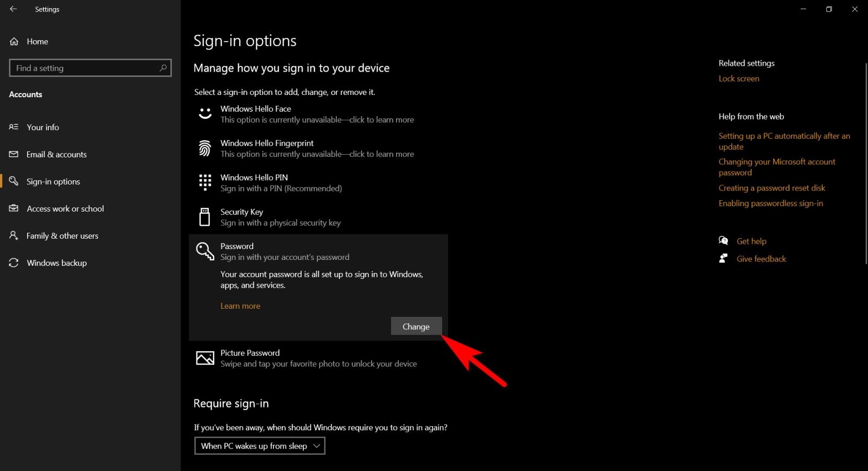Click the Security Key USB icon
Image resolution: width=868 pixels, height=471 pixels.
[205, 217]
